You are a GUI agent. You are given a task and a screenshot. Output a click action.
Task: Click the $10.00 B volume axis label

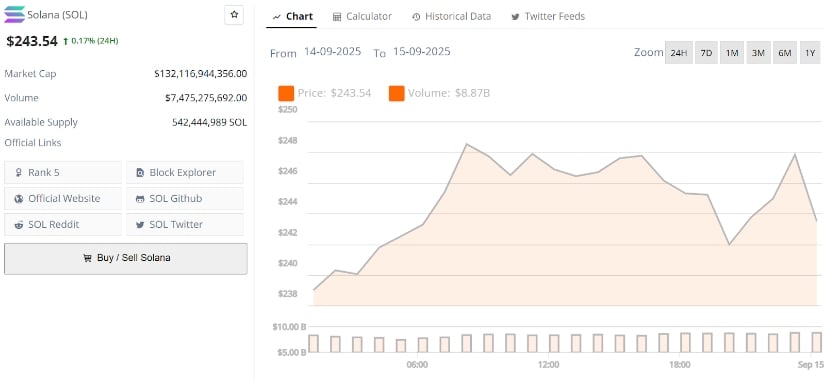(x=289, y=327)
